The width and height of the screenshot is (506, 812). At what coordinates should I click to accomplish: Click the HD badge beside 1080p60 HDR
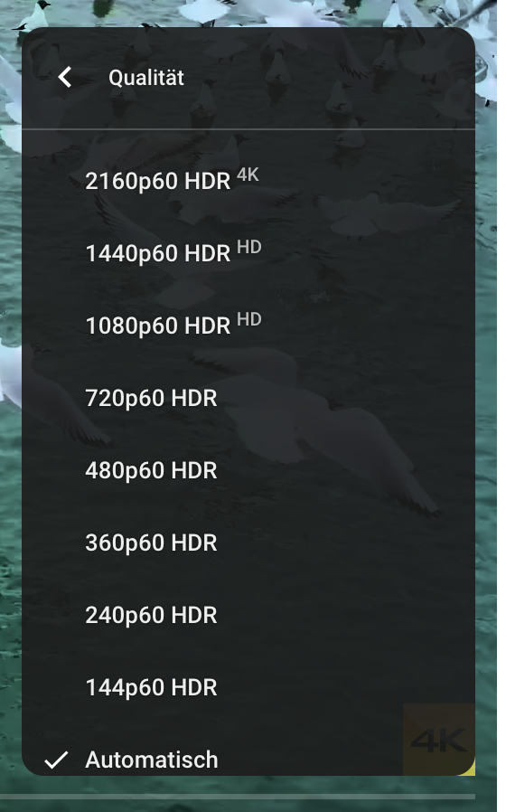point(248,319)
